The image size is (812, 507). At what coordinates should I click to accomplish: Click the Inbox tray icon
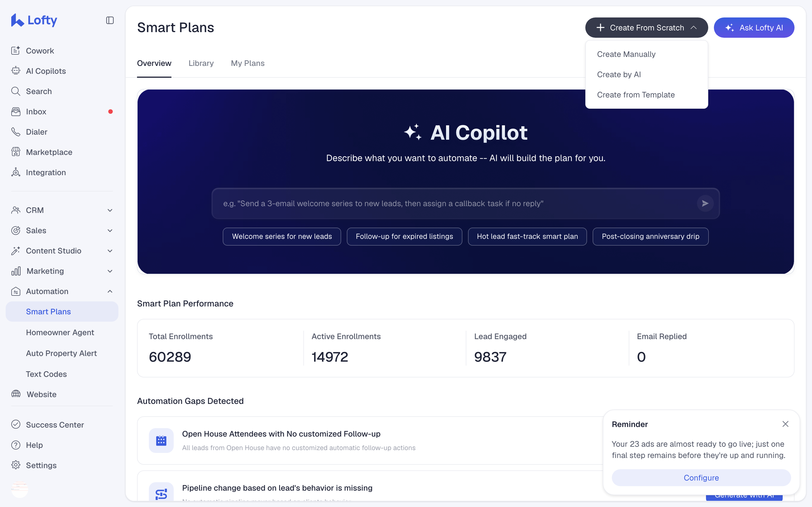[16, 112]
